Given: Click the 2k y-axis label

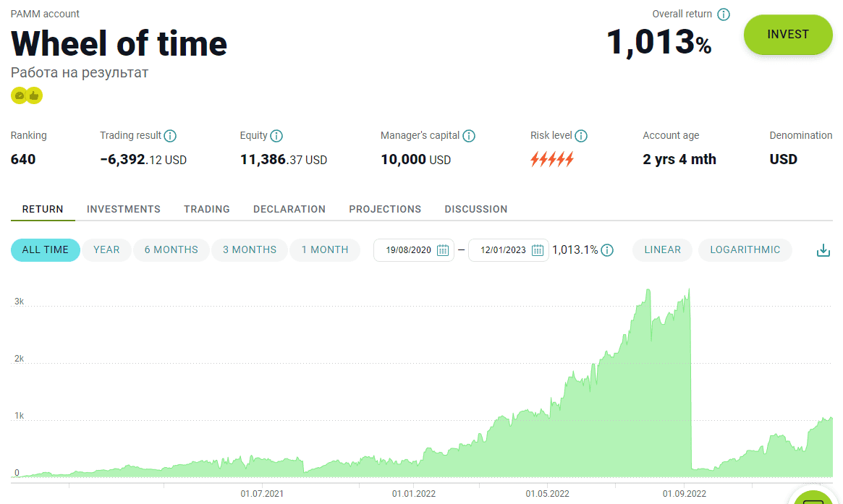Looking at the screenshot, I should (19, 359).
